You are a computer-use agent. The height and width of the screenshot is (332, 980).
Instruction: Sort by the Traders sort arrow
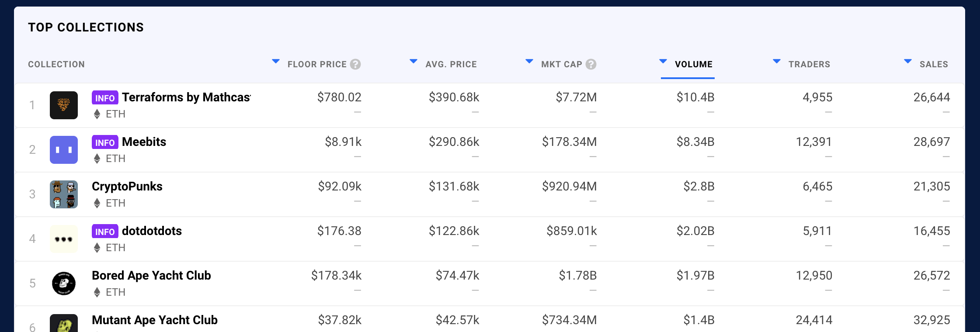pos(777,62)
